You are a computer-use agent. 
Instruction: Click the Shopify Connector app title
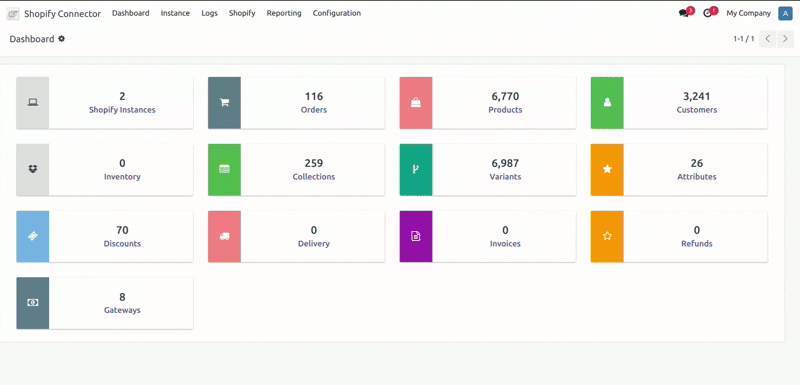point(62,14)
